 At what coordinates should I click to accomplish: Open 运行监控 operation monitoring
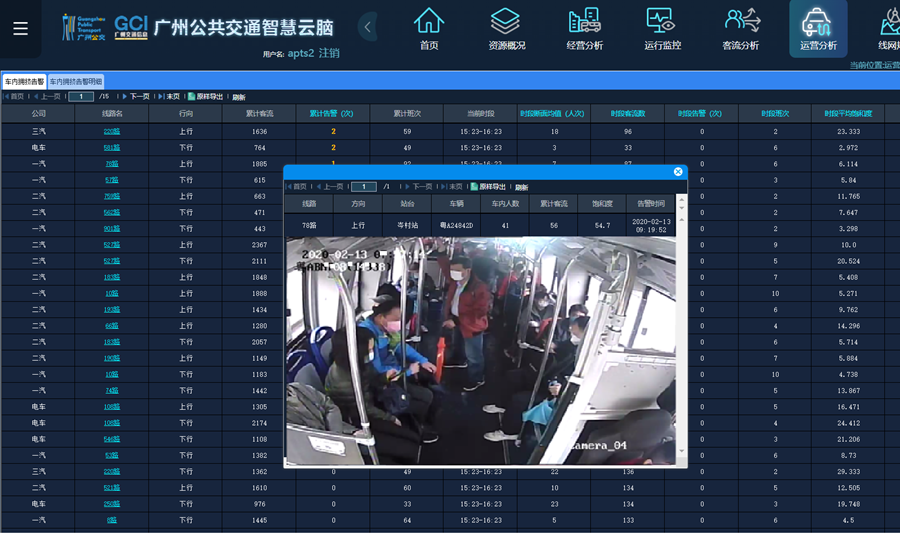(x=662, y=28)
